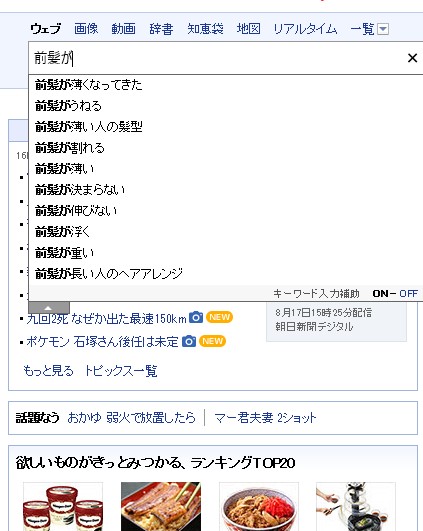Image resolution: width=423 pixels, height=531 pixels.
Task: Click the Häagen-Dazs ice cream thumbnail
Action: [63, 507]
